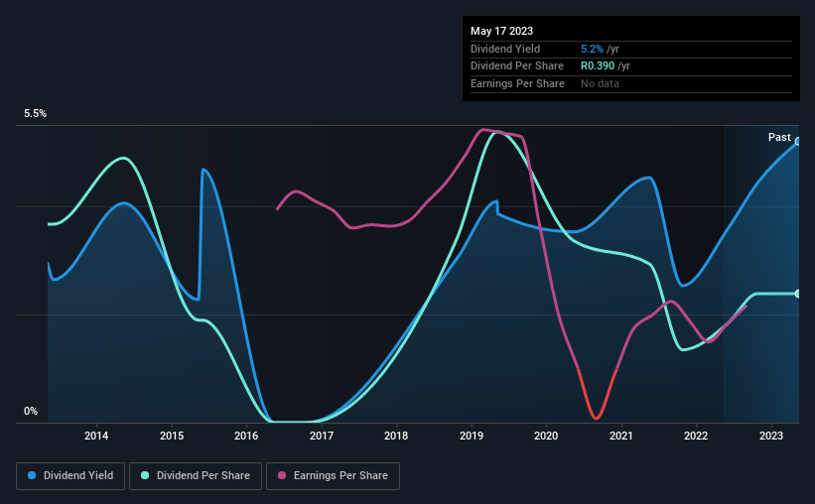Click the Past label on chart

tap(779, 137)
